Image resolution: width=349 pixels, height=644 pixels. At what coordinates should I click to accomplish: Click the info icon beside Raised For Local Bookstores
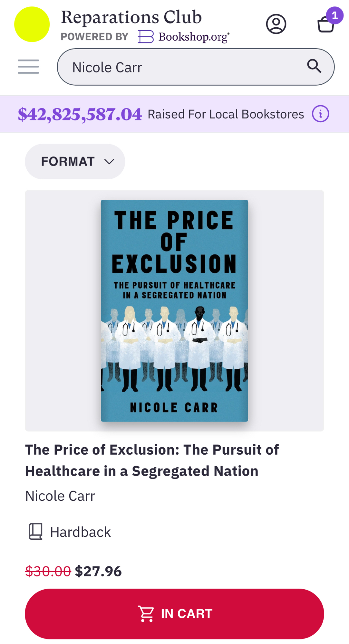pos(320,114)
